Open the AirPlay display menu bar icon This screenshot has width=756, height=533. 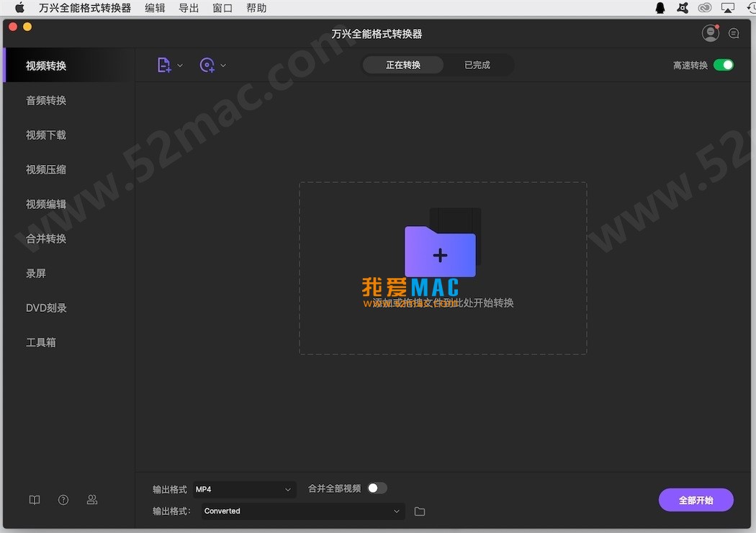click(x=727, y=8)
